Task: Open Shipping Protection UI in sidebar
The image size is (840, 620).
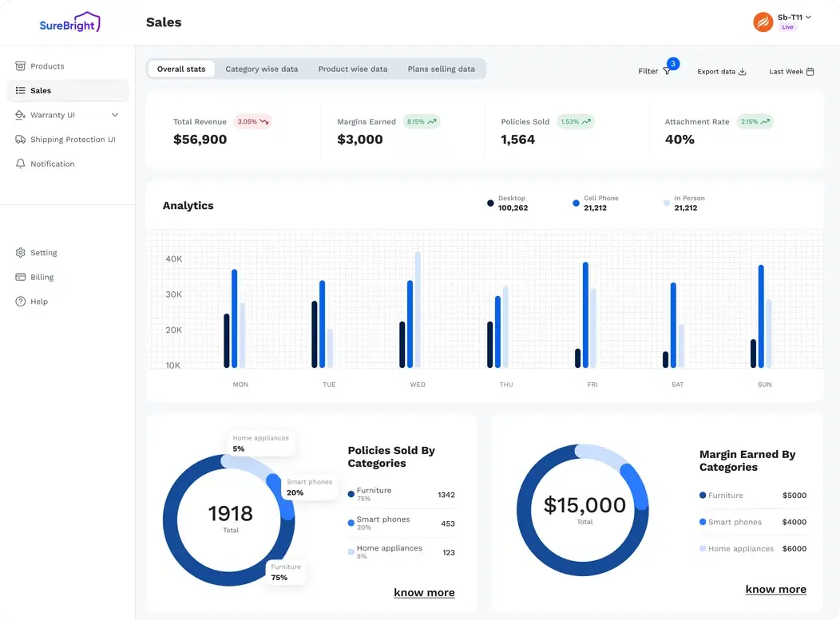Action: pyautogui.click(x=68, y=139)
